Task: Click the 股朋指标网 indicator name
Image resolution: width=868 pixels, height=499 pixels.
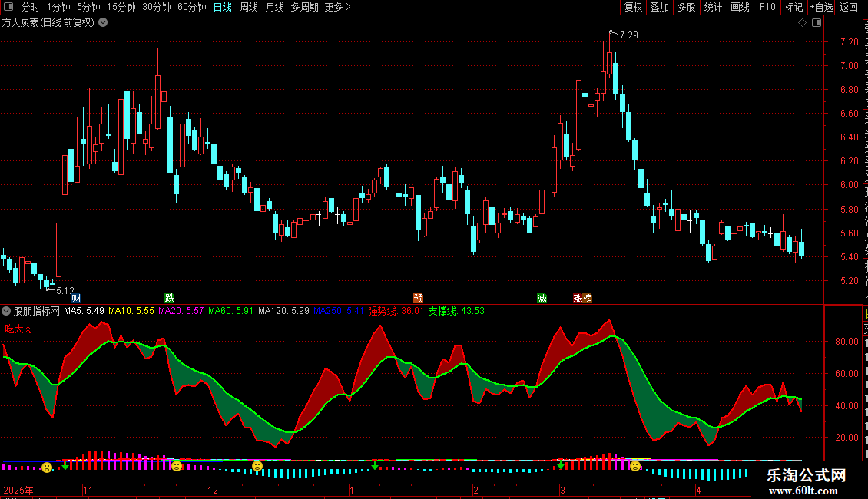Action: [x=37, y=311]
